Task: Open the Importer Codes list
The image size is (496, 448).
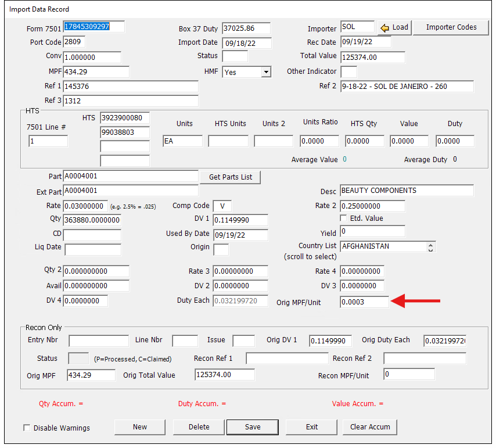Action: coord(451,27)
